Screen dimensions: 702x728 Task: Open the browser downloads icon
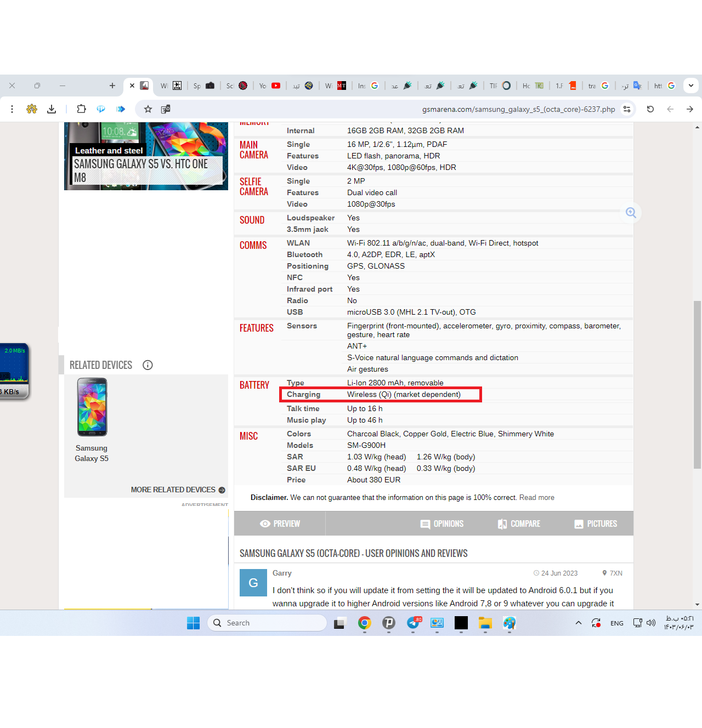[x=52, y=109]
